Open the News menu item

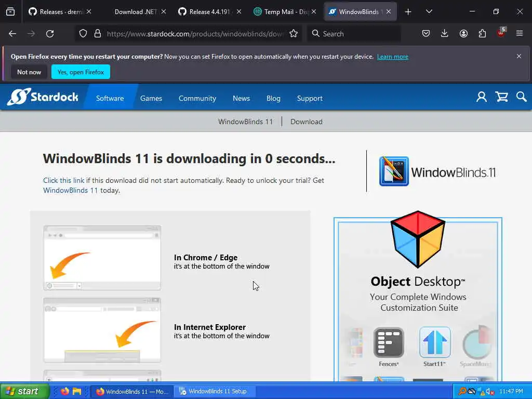[241, 98]
